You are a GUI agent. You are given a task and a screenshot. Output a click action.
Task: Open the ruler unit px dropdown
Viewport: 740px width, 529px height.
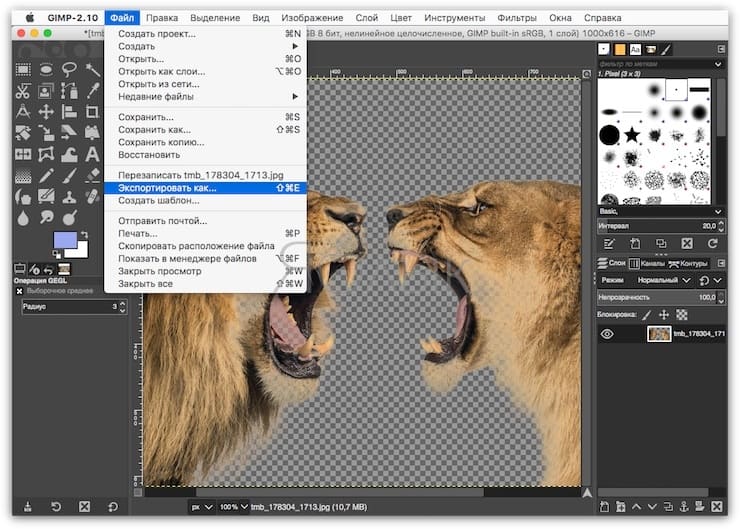click(x=202, y=507)
